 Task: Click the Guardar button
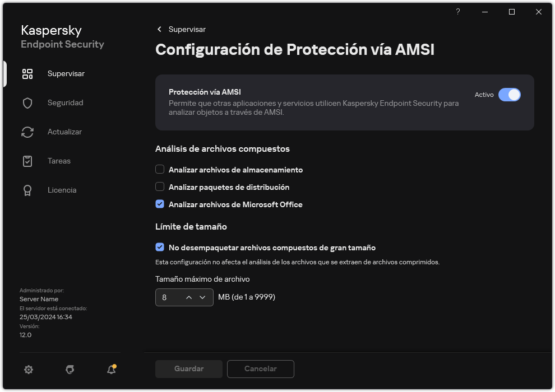point(188,368)
